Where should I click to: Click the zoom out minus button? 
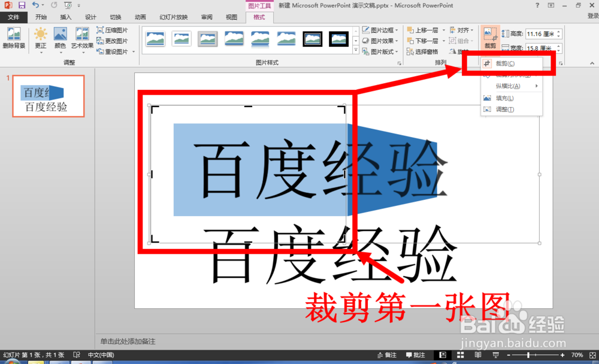(x=509, y=355)
